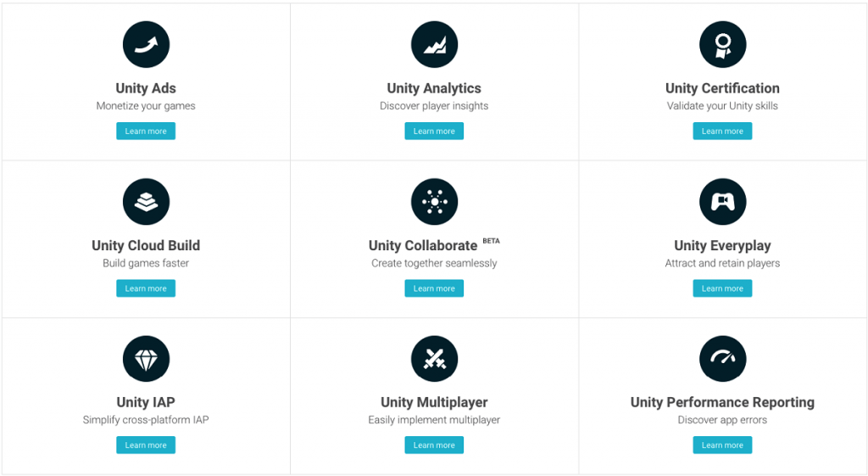Click the Unity Analytics chart icon
The image size is (868, 476).
click(x=435, y=44)
